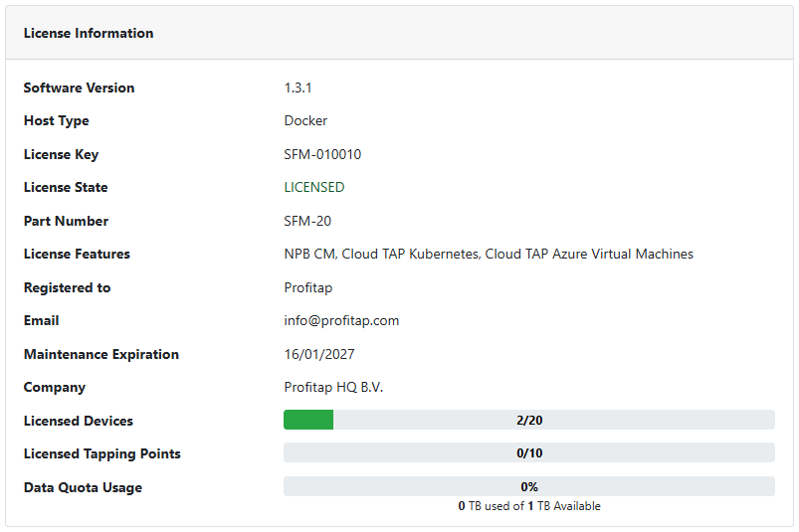
Task: Click the '0 TB used of 1 TB Available' text
Action: (528, 506)
